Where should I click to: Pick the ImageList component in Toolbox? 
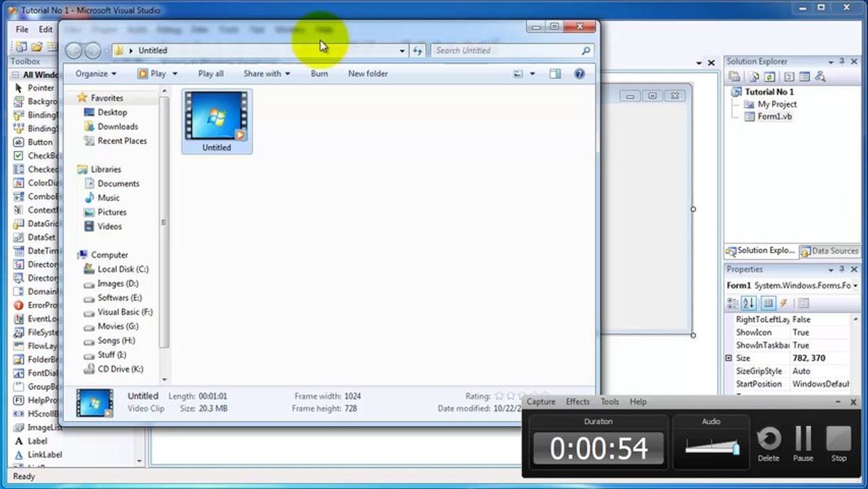tap(37, 427)
